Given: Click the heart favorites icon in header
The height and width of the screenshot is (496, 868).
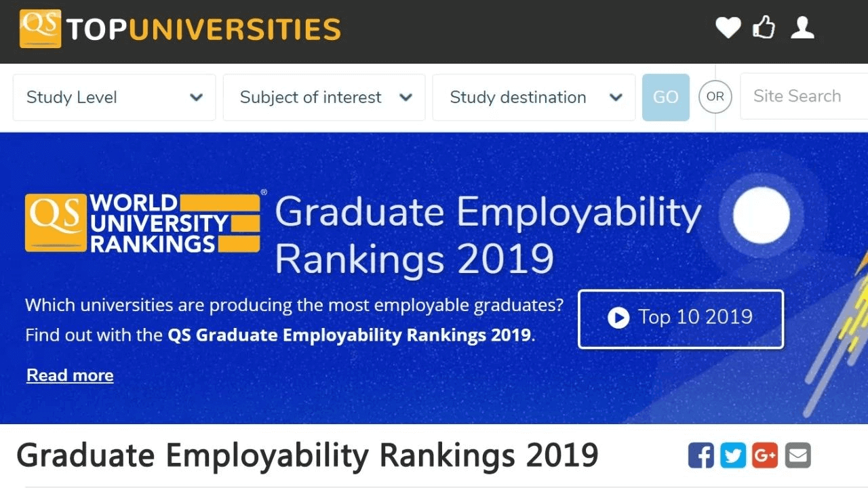Looking at the screenshot, I should (x=728, y=28).
